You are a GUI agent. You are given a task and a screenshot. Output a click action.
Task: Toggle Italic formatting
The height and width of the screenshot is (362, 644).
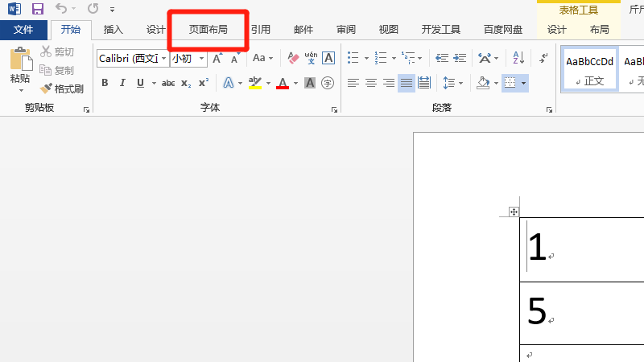pyautogui.click(x=122, y=83)
